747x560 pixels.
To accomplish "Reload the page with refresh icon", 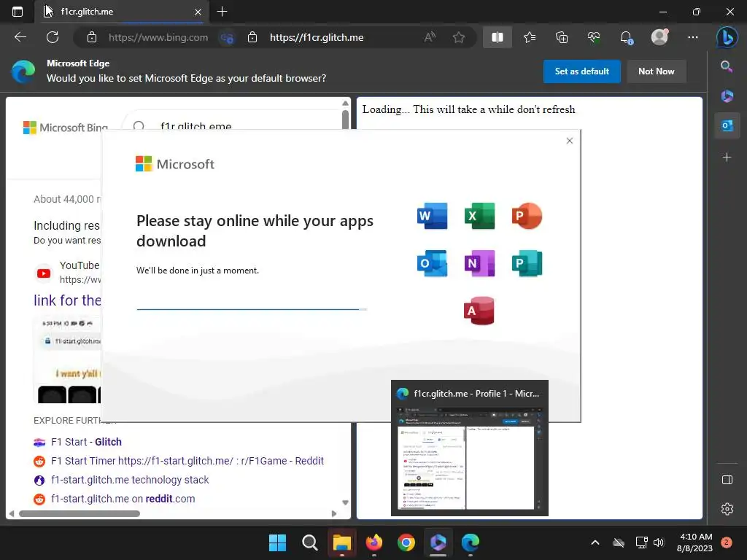I will (53, 37).
